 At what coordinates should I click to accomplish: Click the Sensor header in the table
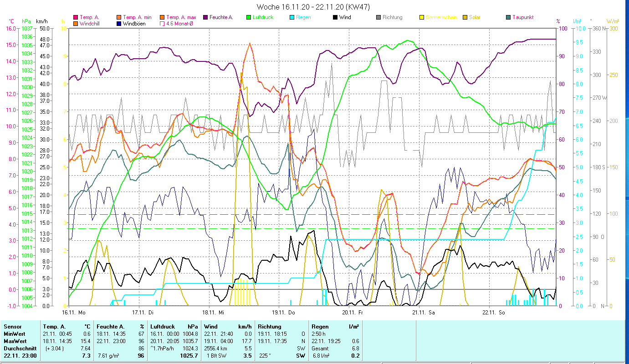point(12,327)
